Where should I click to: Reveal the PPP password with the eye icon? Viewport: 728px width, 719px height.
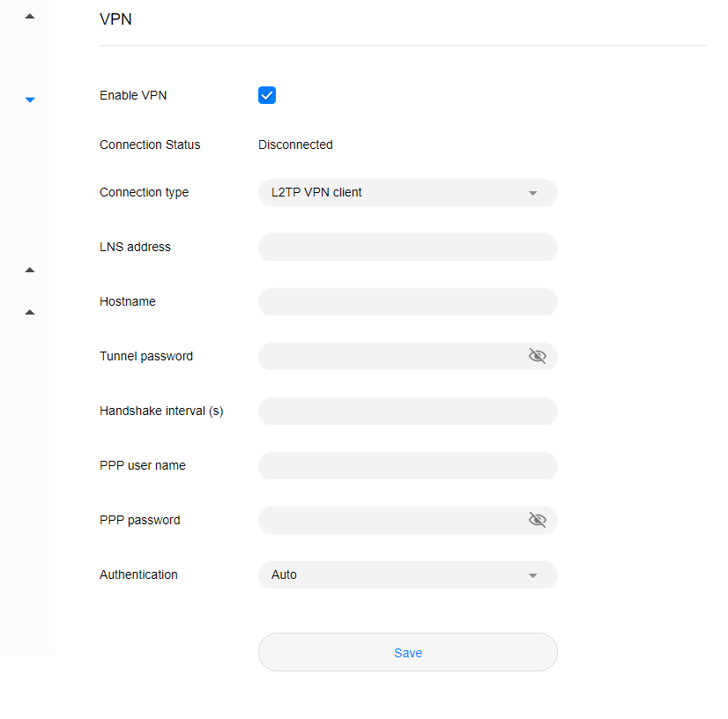tap(537, 520)
